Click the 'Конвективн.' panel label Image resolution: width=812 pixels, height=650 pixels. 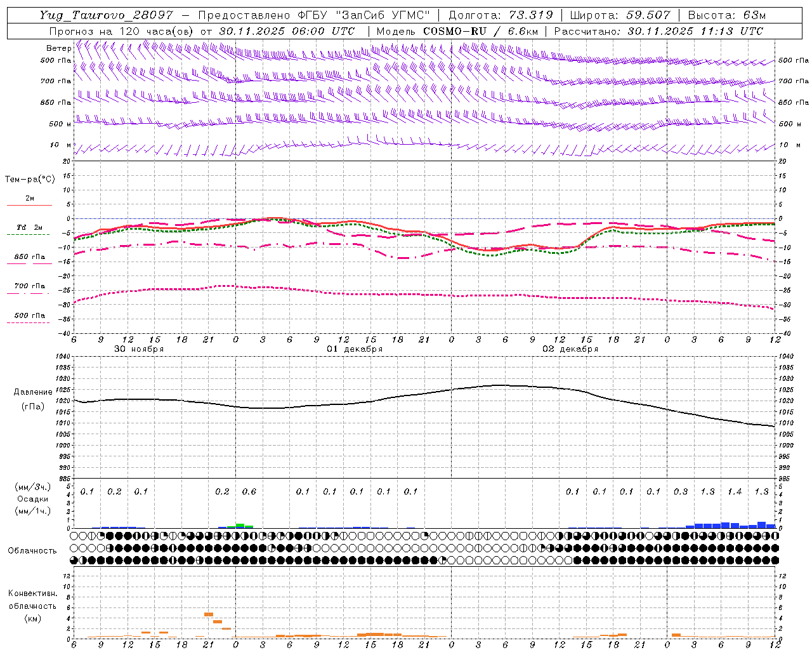coord(32,594)
